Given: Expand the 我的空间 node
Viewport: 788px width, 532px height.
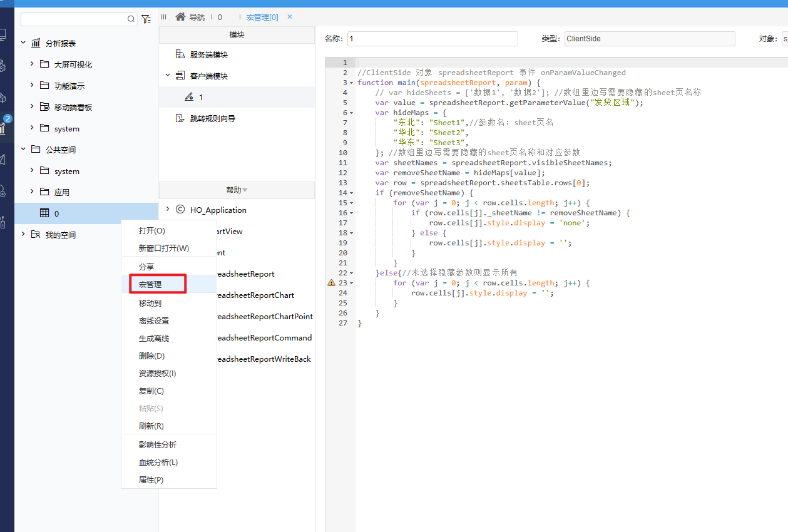Looking at the screenshot, I should pyautogui.click(x=23, y=235).
